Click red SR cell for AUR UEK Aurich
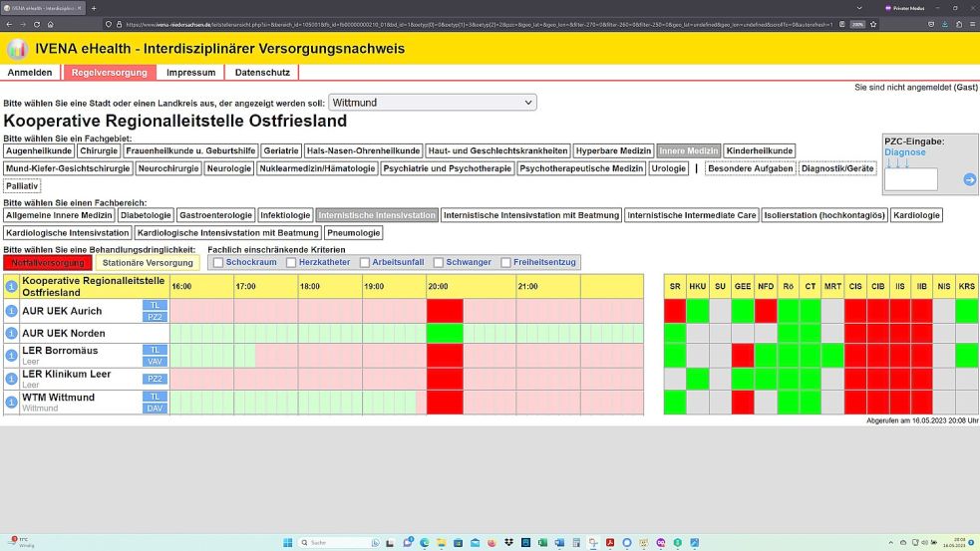The height and width of the screenshot is (551, 980). click(675, 311)
